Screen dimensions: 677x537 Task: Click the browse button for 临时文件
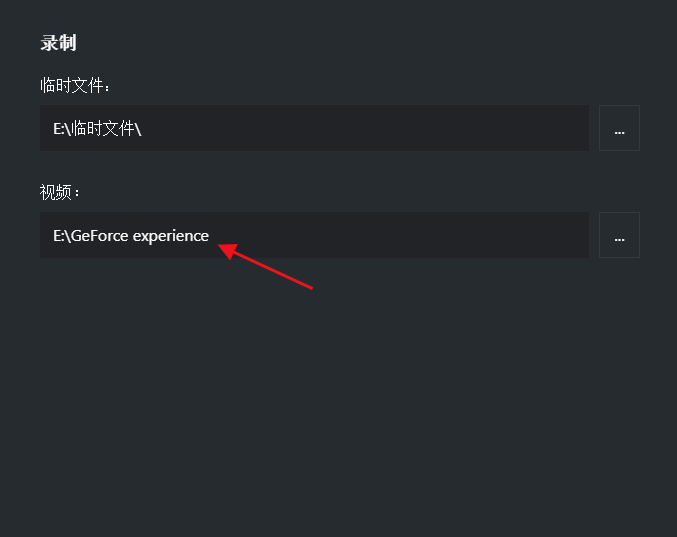(x=619, y=128)
